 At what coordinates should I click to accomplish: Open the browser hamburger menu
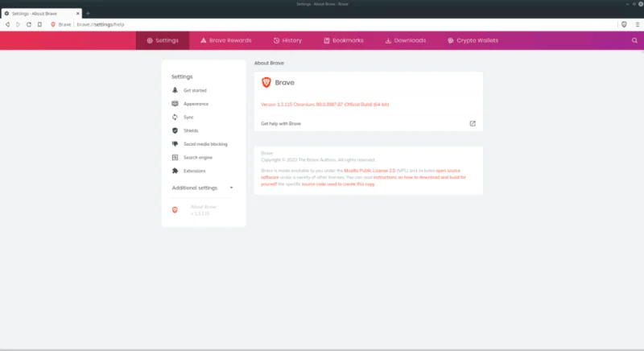(638, 25)
